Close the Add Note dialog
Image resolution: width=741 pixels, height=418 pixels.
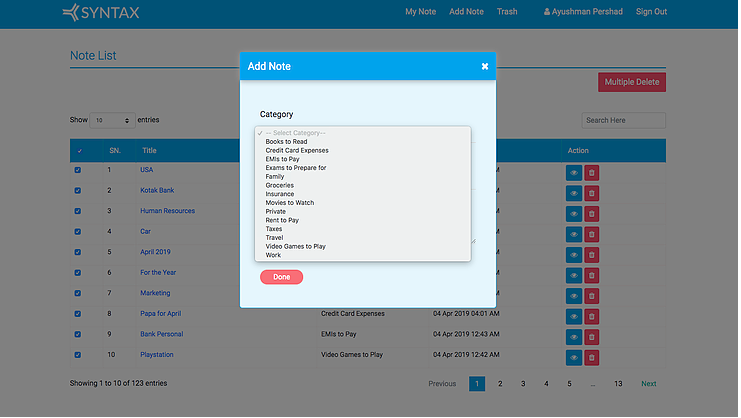(x=484, y=67)
